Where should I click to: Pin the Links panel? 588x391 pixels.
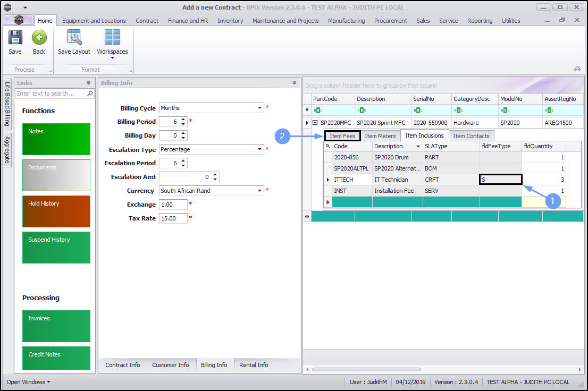(x=88, y=83)
